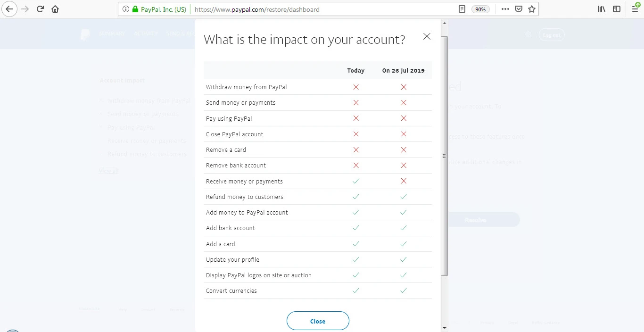Image resolution: width=644 pixels, height=332 pixels.
Task: Click the 'Remove a card' row label
Action: point(226,149)
